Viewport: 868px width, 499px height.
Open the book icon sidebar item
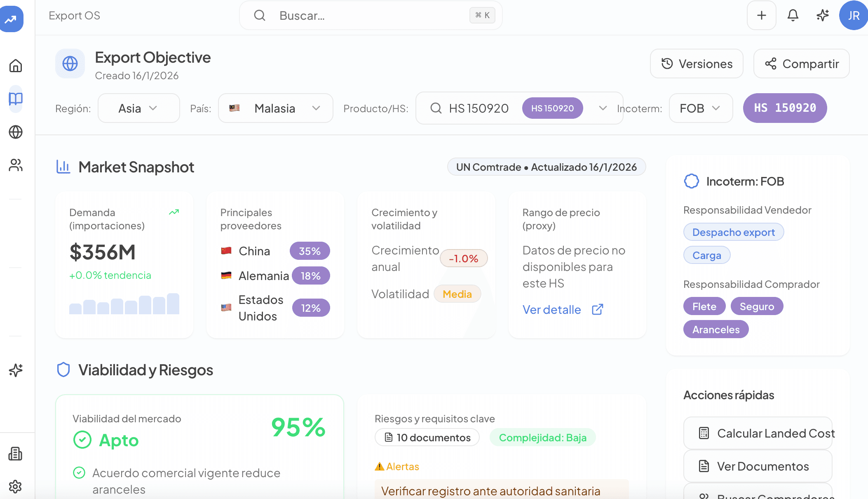click(x=16, y=99)
